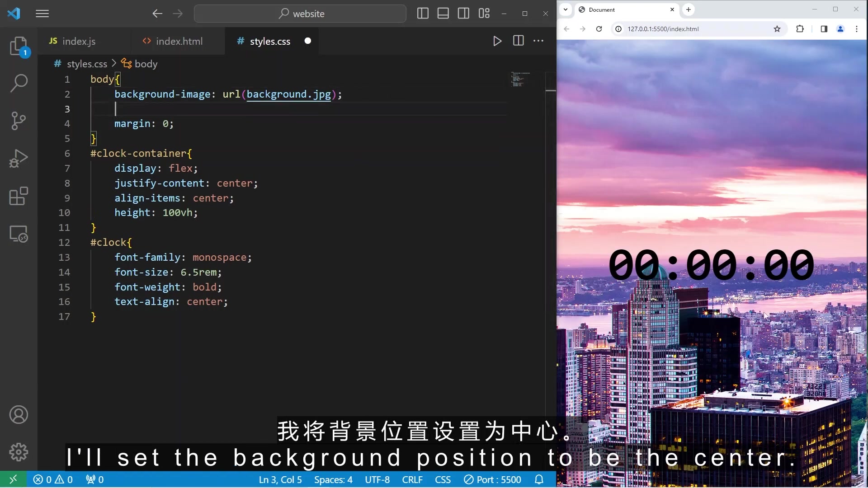This screenshot has width=868, height=488.
Task: Open a new browser tab
Action: point(689,9)
